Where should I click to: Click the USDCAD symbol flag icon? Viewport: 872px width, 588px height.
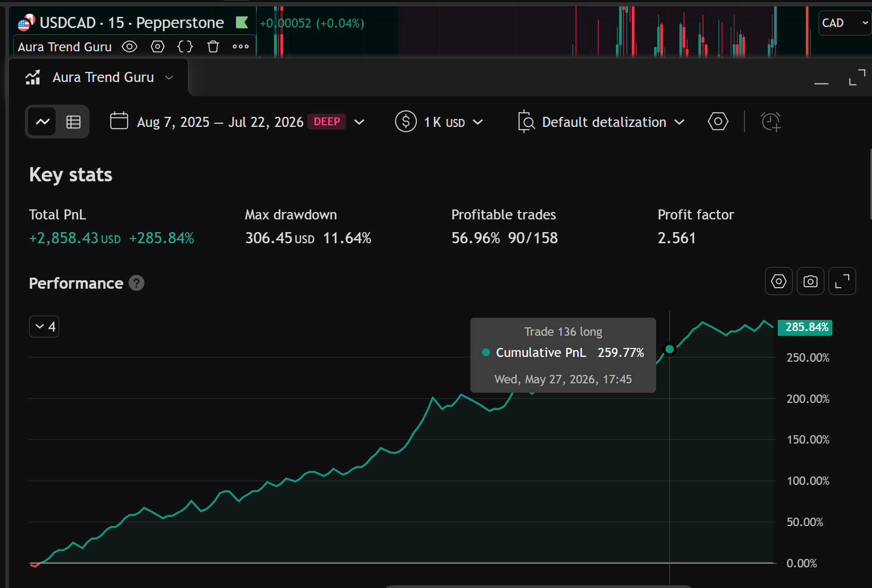[26, 22]
